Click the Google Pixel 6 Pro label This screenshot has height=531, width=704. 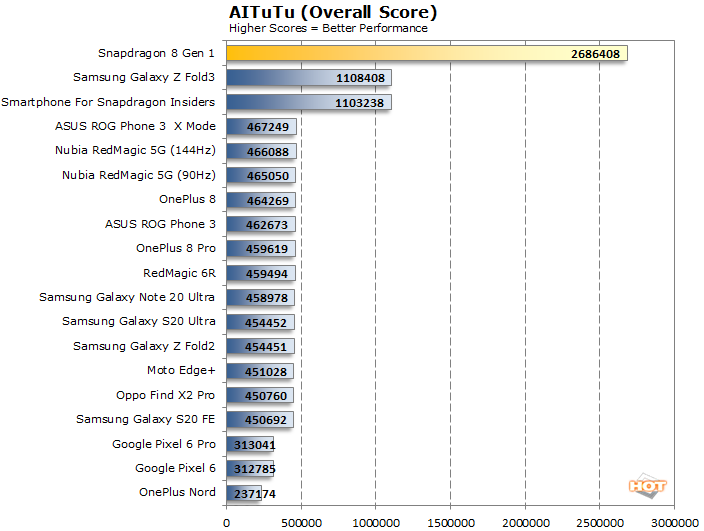(x=162, y=443)
